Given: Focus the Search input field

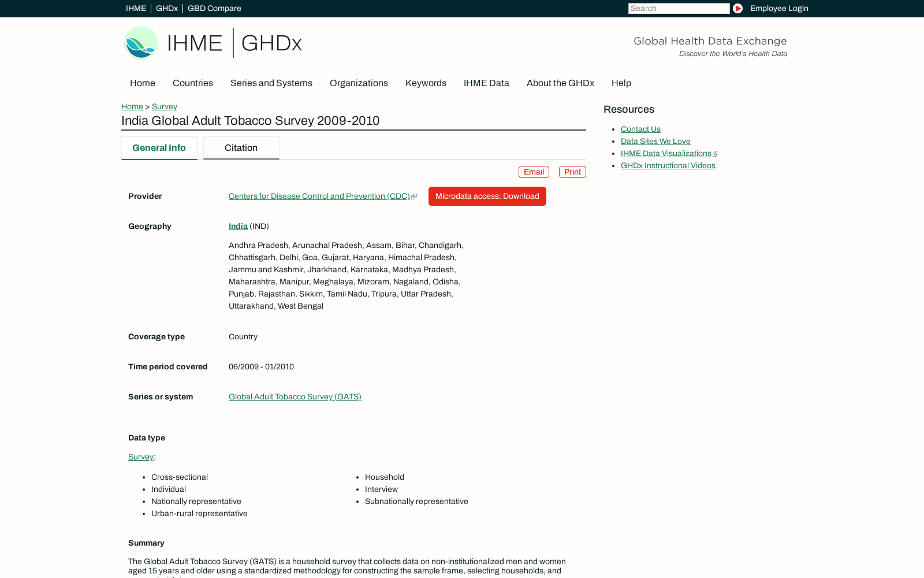Looking at the screenshot, I should coord(679,8).
